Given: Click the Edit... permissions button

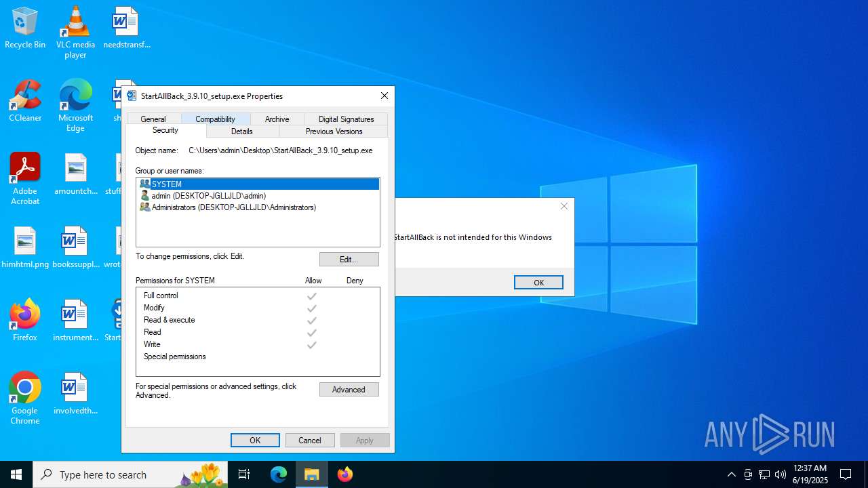Looking at the screenshot, I should click(349, 260).
